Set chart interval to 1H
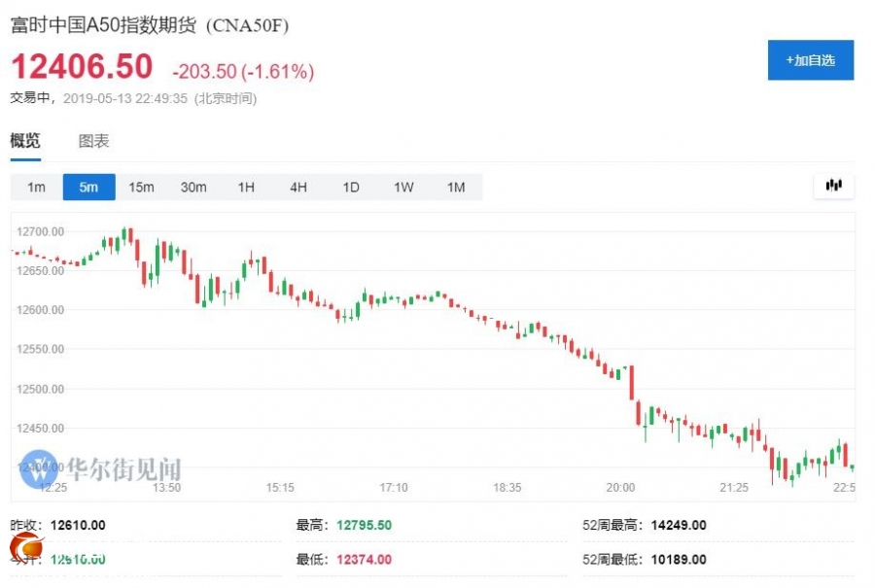This screenshot has width=875, height=588. (x=246, y=187)
